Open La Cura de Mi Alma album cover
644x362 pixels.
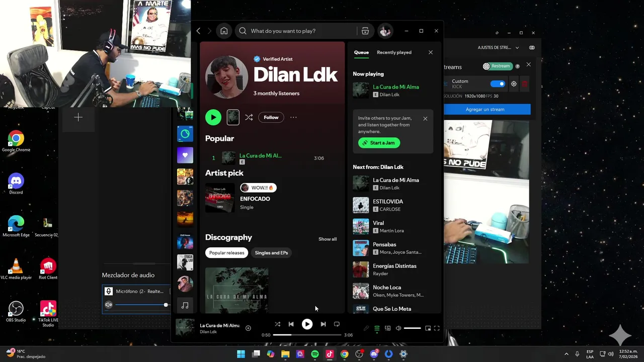pyautogui.click(x=236, y=290)
